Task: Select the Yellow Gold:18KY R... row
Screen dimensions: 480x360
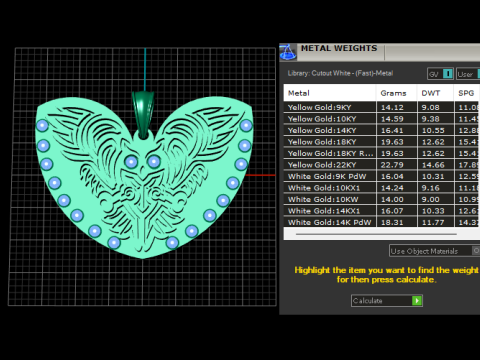Action: [x=382, y=153]
